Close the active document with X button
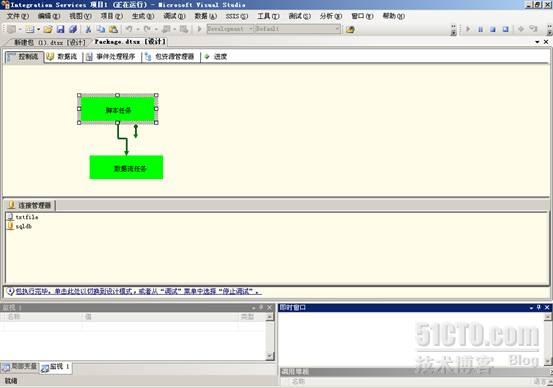The width and height of the screenshot is (553, 388). pyautogui.click(x=546, y=42)
